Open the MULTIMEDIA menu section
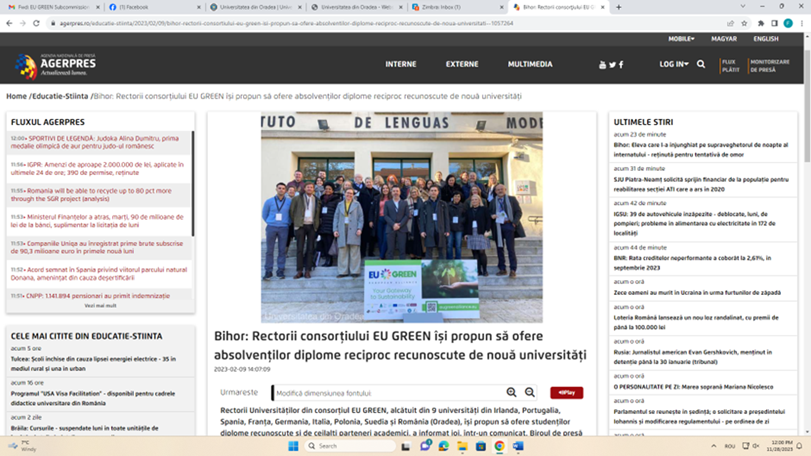The width and height of the screenshot is (811, 456). [529, 64]
